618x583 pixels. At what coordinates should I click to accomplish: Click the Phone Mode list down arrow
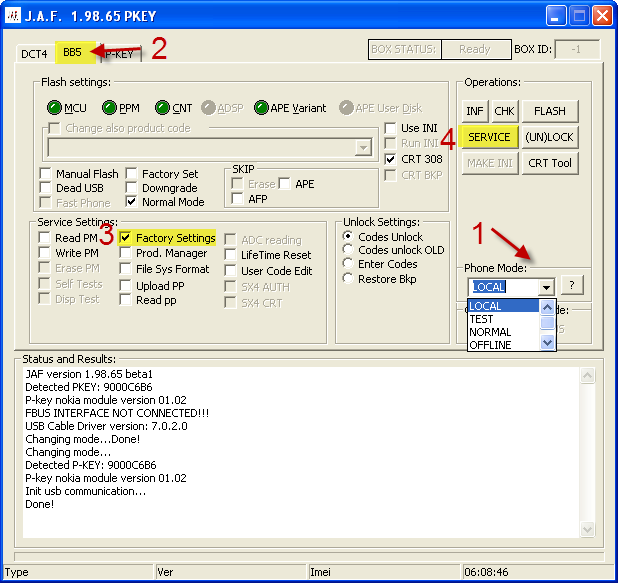tap(547, 342)
